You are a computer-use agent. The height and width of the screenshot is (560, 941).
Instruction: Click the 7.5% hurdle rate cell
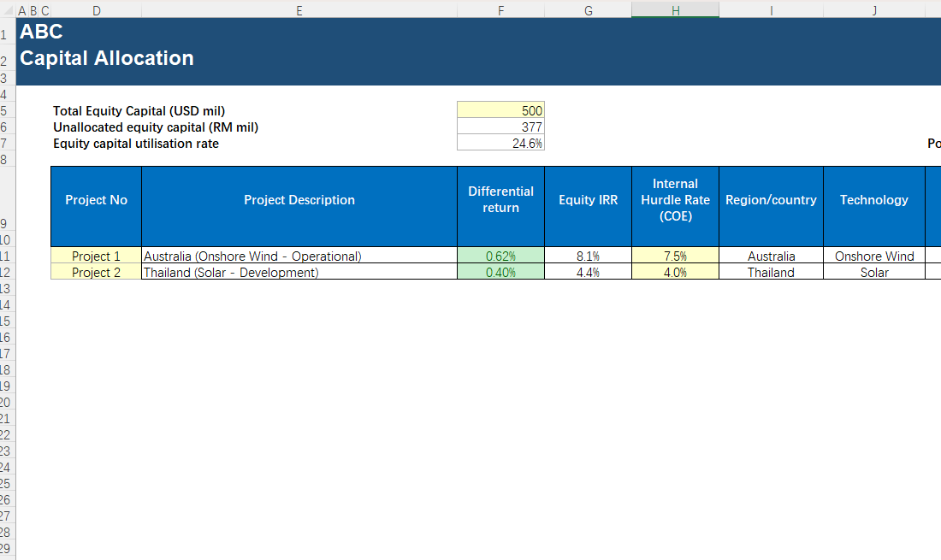pyautogui.click(x=675, y=256)
